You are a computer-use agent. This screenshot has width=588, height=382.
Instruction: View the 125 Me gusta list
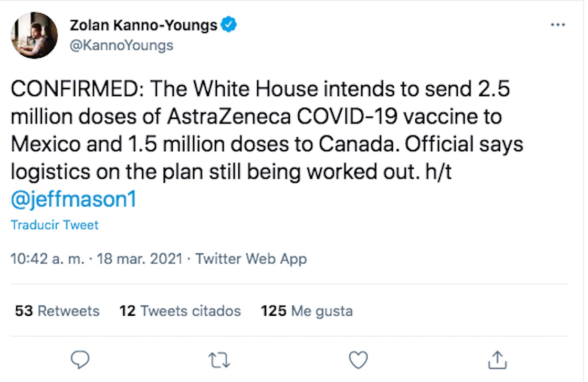(307, 311)
